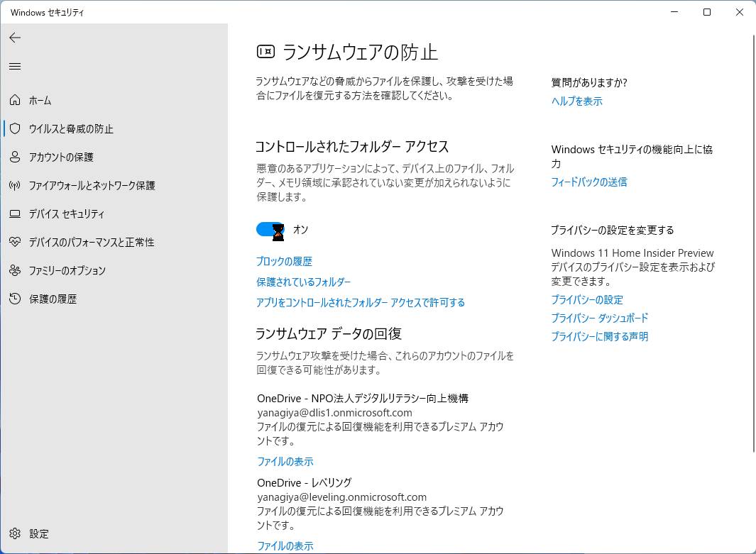The height and width of the screenshot is (554, 756).
Task: Open フィードバックの送信 link
Action: 589,182
